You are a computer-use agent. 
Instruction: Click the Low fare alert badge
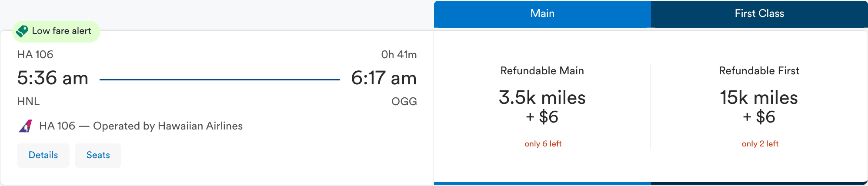tap(61, 31)
